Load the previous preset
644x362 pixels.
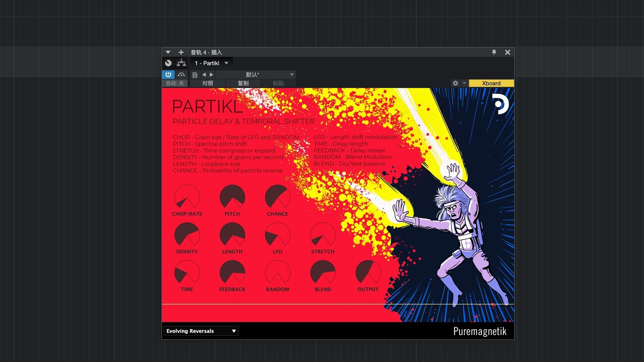point(204,75)
